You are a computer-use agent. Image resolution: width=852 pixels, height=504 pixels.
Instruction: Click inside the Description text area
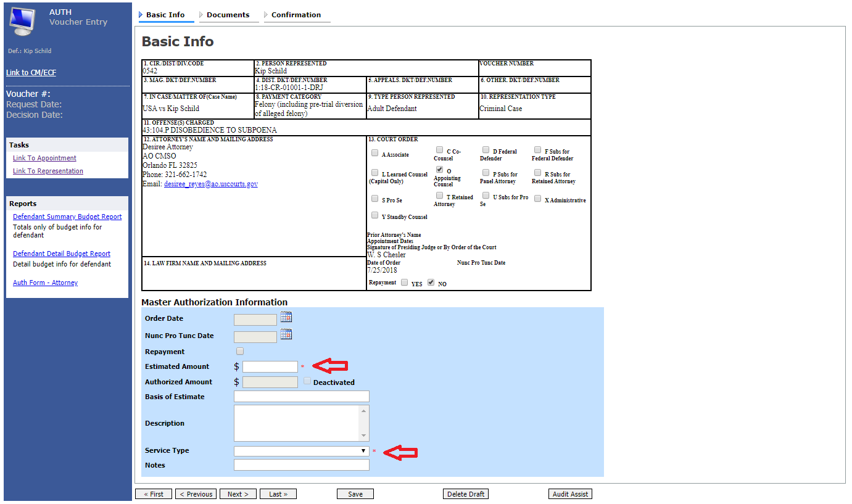pos(296,423)
